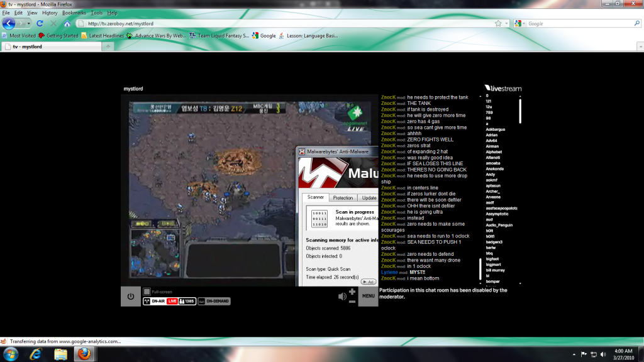Open the Bookmarks menu
This screenshot has width=644, height=362.
[74, 13]
